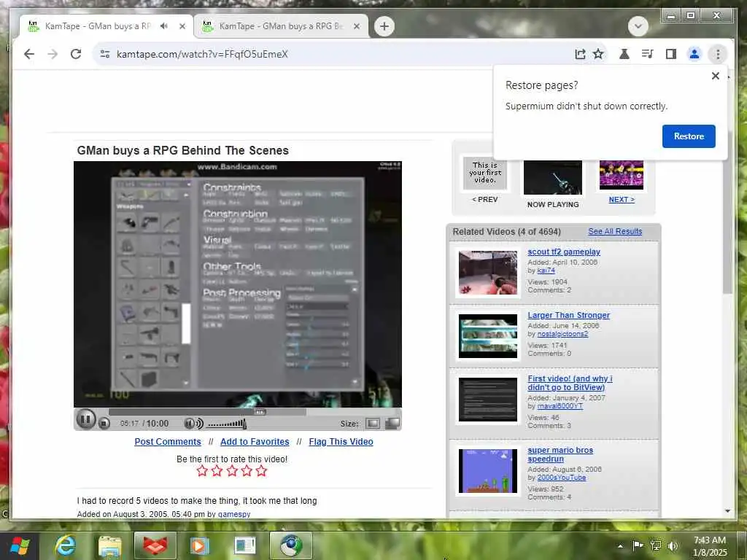
Task: Click the URL address field
Action: 333,54
